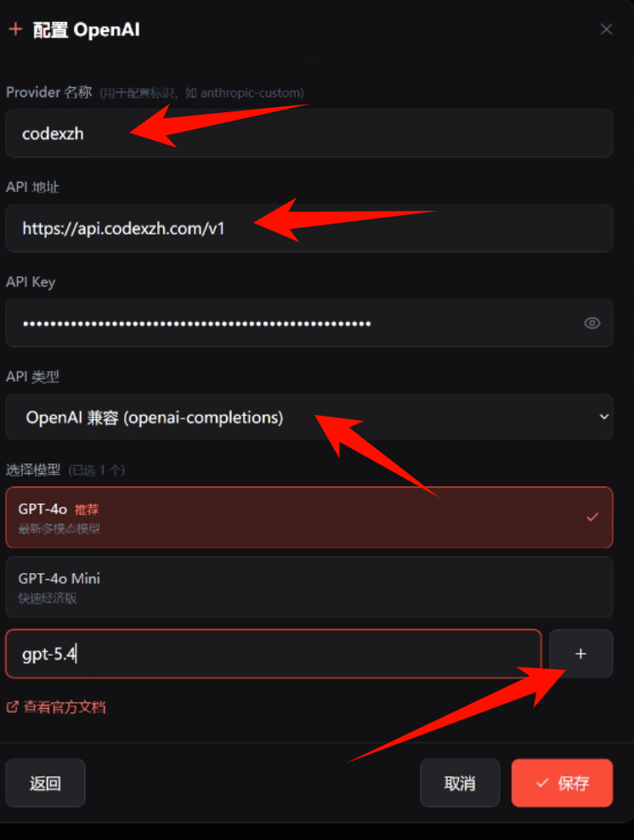Click the GPT-4o selected checkmark

click(x=592, y=518)
